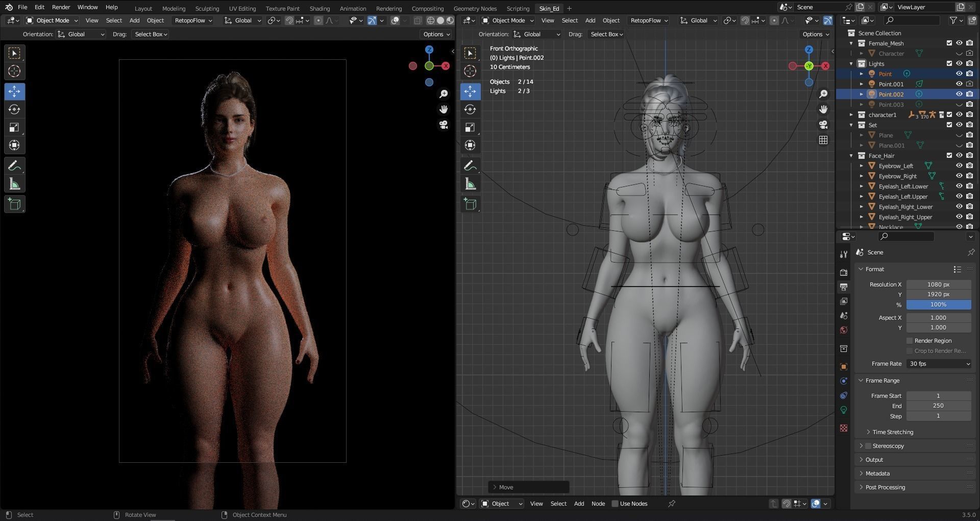
Task: Hide Point.002 light with its eye icon
Action: (x=959, y=94)
